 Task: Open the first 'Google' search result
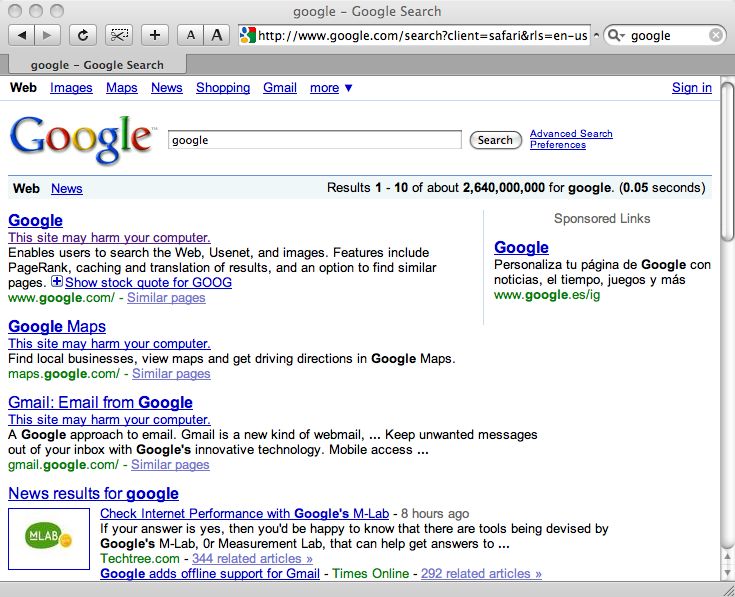tap(36, 220)
